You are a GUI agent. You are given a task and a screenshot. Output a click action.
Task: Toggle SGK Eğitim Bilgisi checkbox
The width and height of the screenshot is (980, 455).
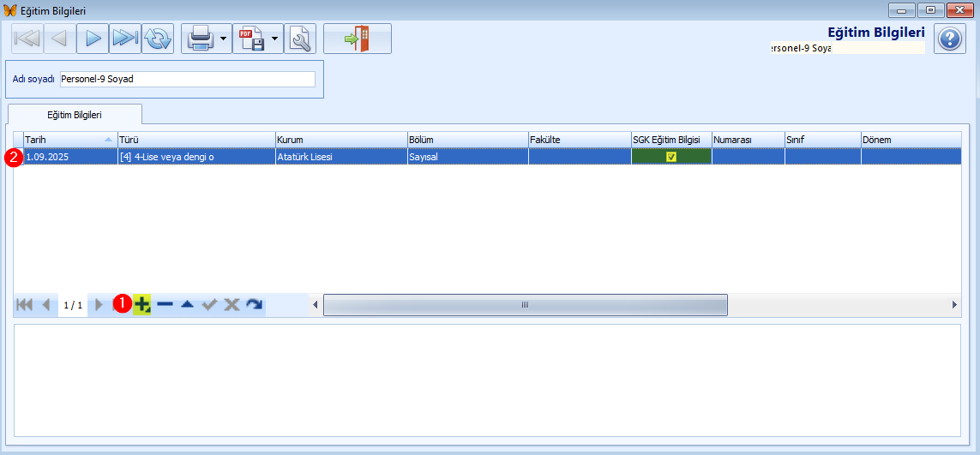tap(671, 157)
